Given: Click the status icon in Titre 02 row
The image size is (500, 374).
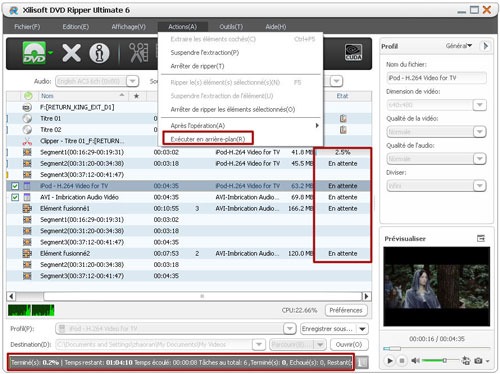Looking at the screenshot, I should click(343, 130).
